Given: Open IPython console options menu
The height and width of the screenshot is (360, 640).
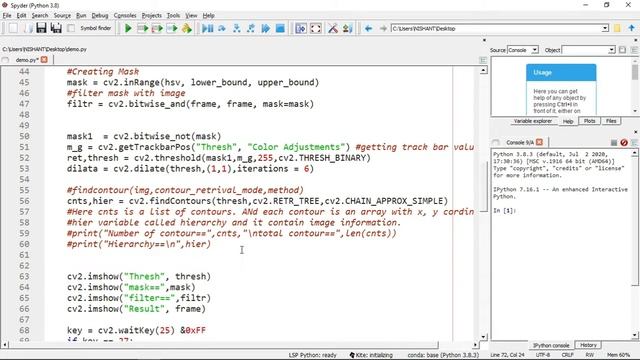Looking at the screenshot, I should pos(634,142).
